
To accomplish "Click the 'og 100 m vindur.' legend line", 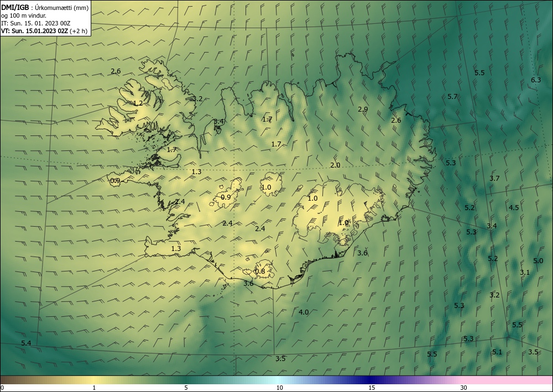I will pos(24,15).
